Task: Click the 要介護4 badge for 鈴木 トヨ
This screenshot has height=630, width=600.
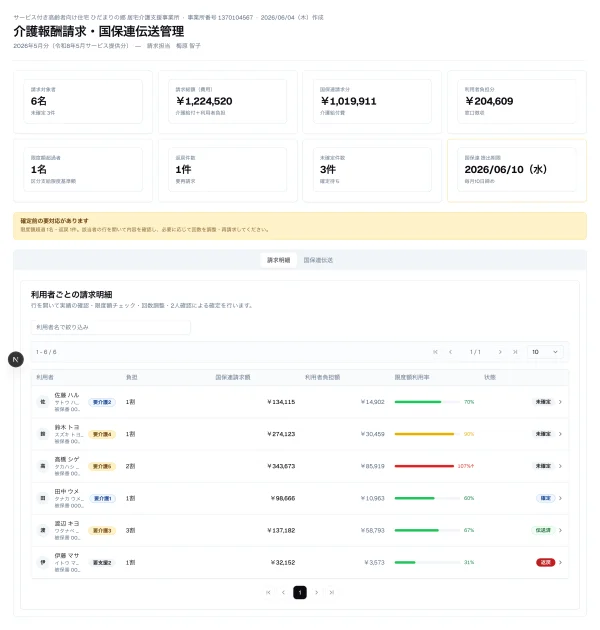Action: coord(102,434)
